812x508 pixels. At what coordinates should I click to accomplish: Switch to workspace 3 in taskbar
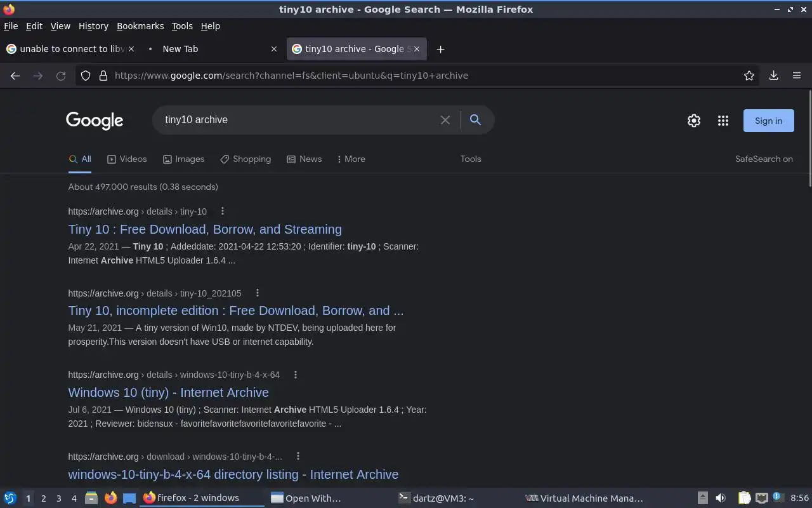coord(58,498)
